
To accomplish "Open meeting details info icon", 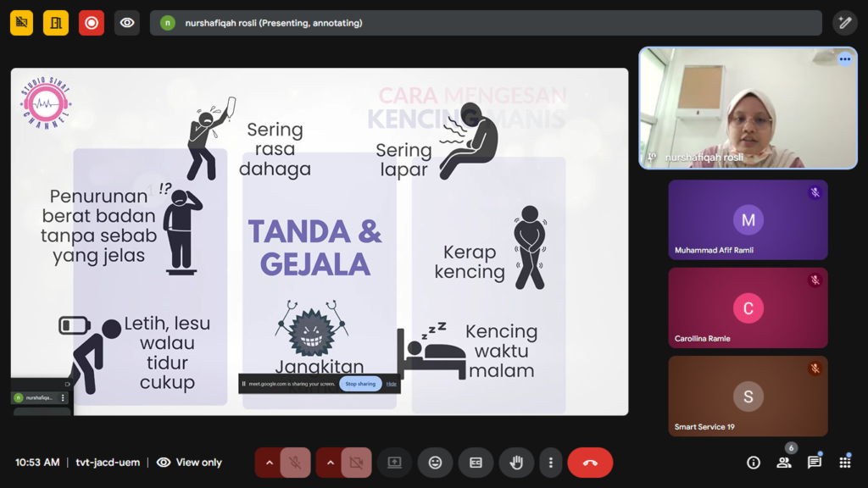I will pyautogui.click(x=754, y=463).
